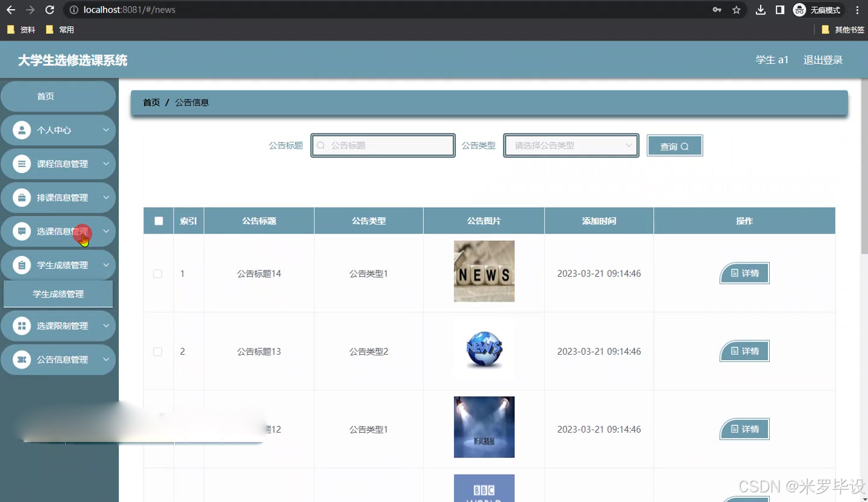868x502 pixels.
Task: Open the NEWS blocks thumbnail image
Action: pos(484,271)
